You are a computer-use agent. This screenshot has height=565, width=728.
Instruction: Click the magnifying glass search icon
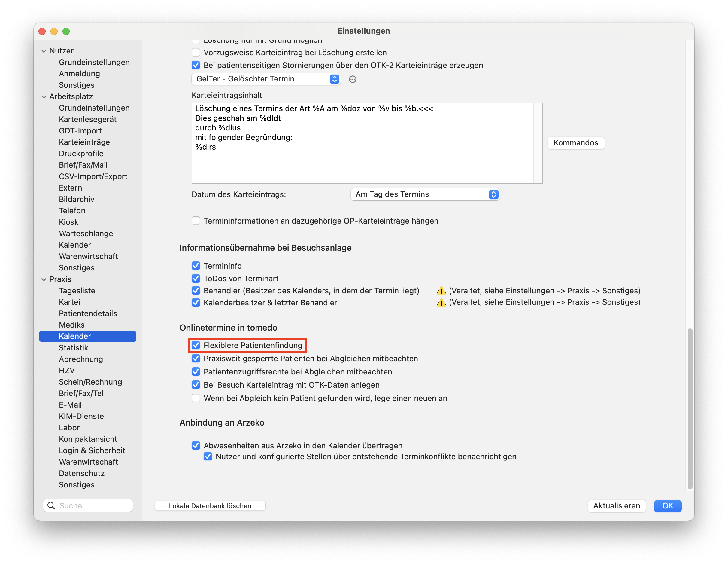point(51,505)
